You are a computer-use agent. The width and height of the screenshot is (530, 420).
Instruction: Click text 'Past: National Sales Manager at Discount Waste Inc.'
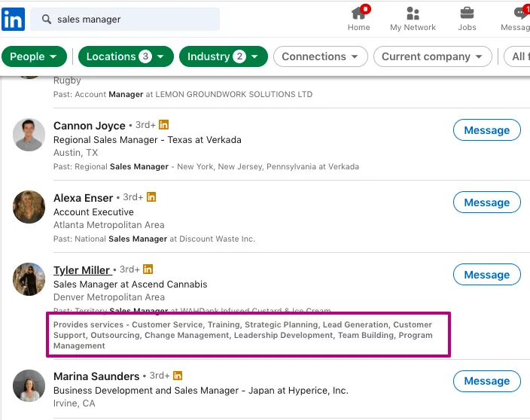click(x=154, y=239)
